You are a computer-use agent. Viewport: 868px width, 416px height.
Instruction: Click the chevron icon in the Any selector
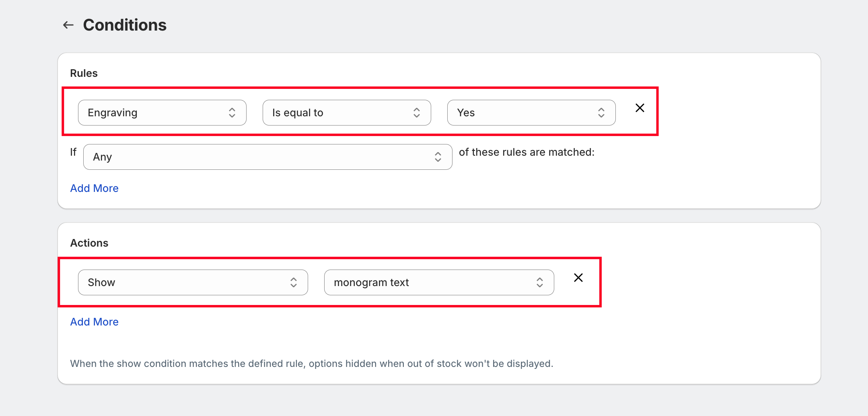click(438, 157)
